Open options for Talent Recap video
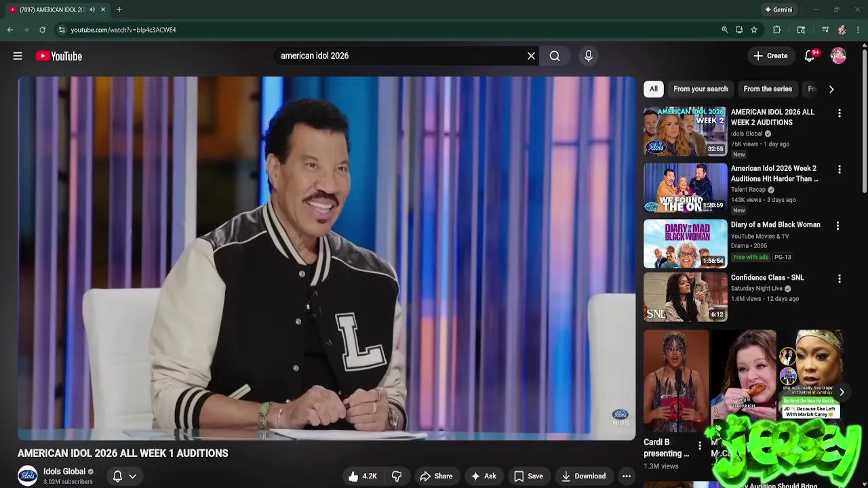 tap(840, 169)
